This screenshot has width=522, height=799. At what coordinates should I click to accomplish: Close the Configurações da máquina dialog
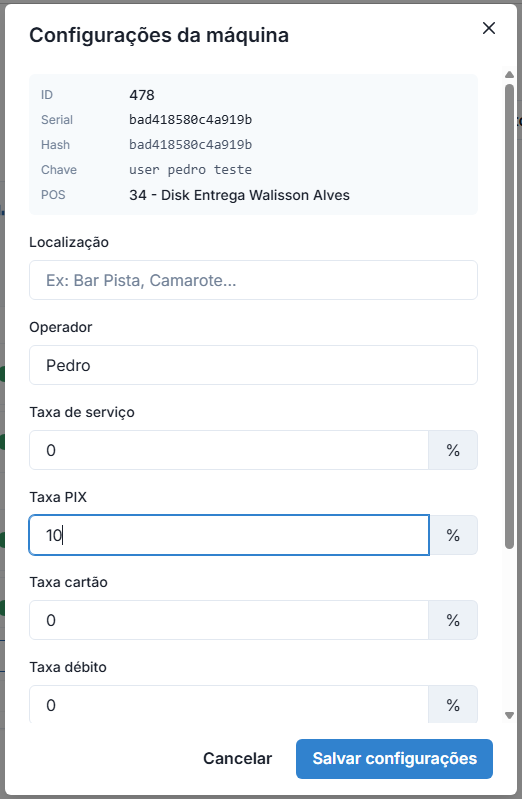489,28
